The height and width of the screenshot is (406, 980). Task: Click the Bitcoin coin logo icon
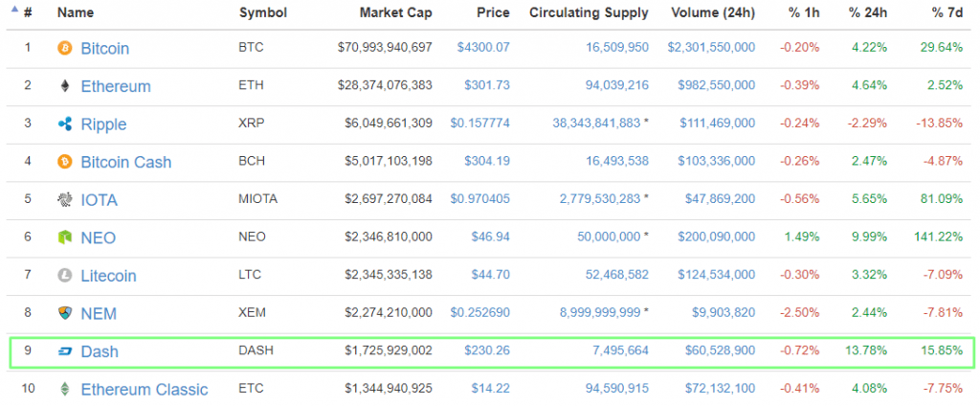pos(65,48)
